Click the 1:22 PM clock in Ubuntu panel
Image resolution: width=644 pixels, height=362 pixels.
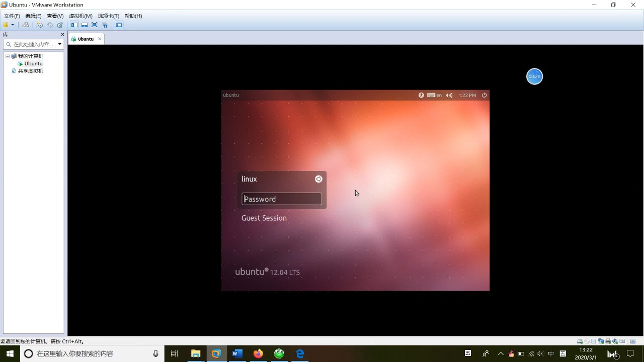[467, 95]
